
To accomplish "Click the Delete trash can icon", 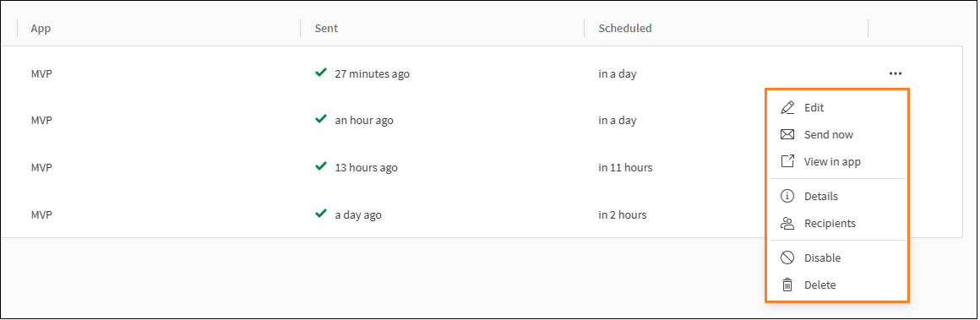I will click(x=787, y=285).
